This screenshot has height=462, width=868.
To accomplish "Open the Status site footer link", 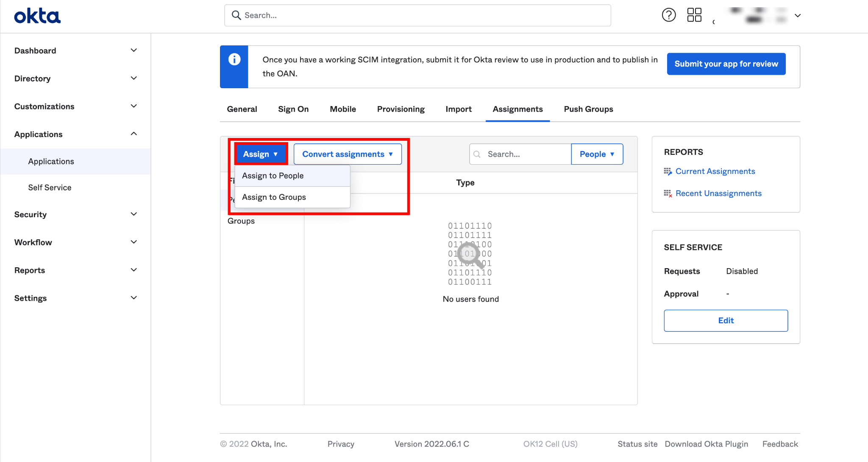I will tap(637, 444).
